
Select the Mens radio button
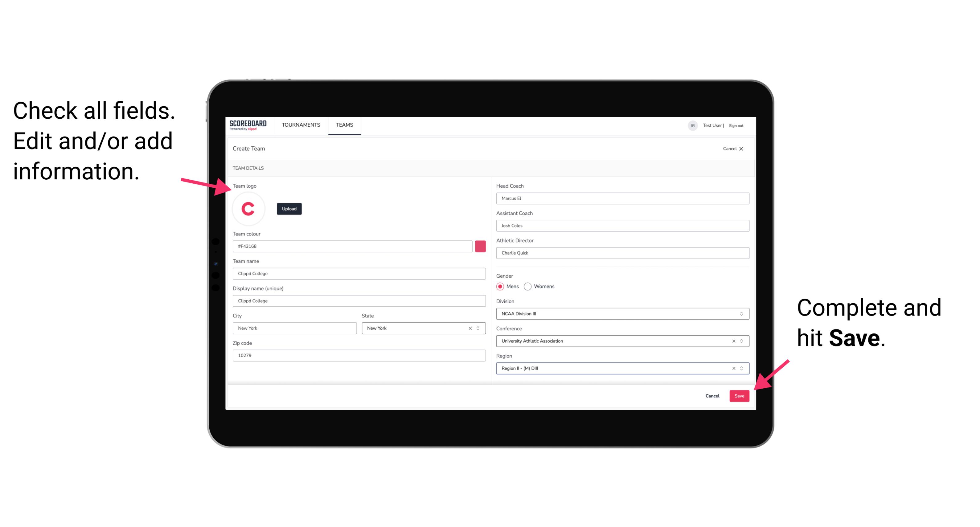click(500, 287)
